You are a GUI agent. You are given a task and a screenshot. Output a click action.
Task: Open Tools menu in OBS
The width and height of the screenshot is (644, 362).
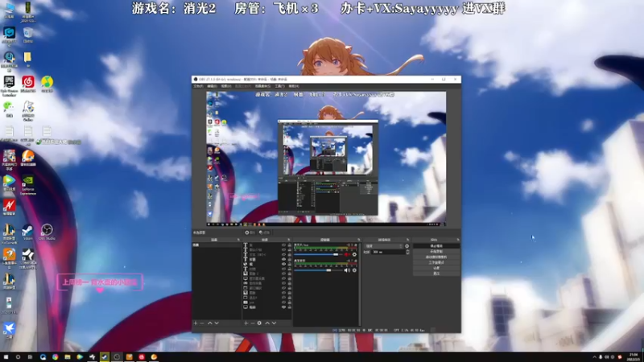coord(279,86)
